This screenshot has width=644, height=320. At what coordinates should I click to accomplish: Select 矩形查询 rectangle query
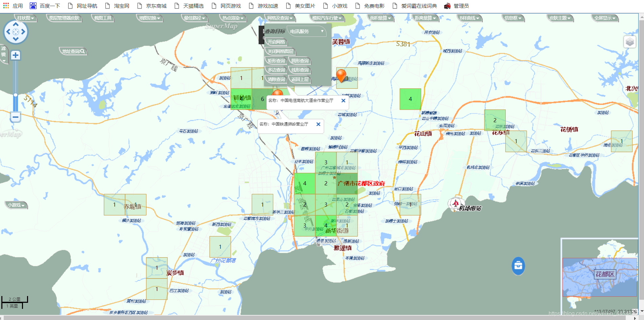click(276, 61)
